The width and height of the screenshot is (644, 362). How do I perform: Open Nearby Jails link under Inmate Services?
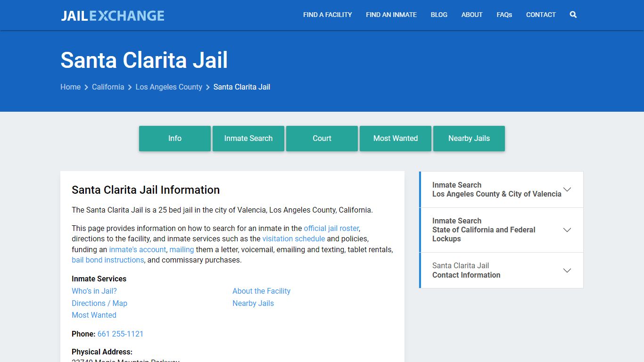253,303
